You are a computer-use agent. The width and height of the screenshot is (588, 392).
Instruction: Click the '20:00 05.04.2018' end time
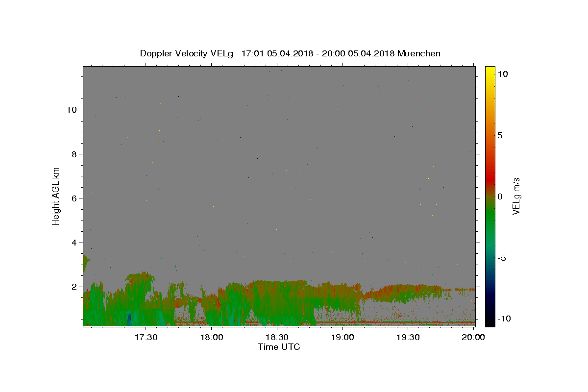pyautogui.click(x=359, y=53)
